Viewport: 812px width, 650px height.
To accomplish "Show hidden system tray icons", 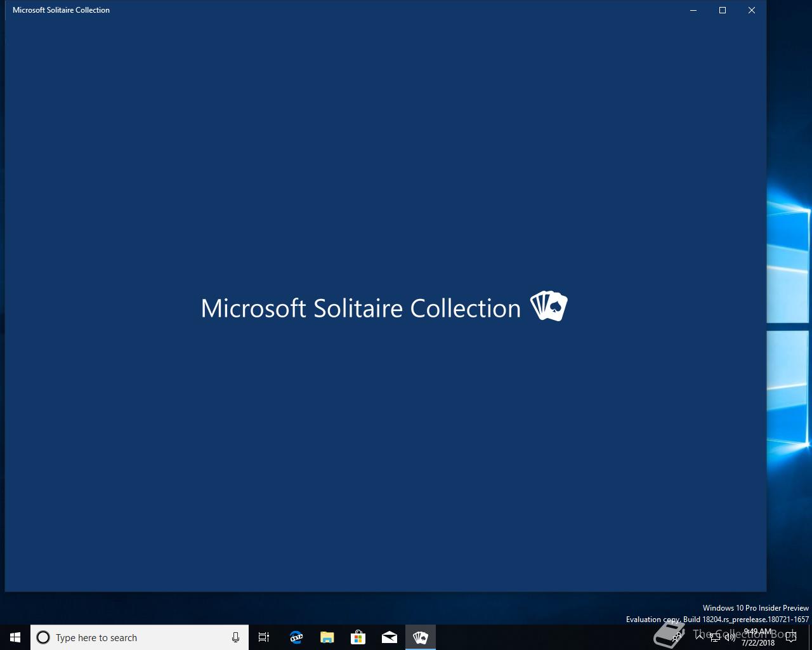I will point(700,637).
